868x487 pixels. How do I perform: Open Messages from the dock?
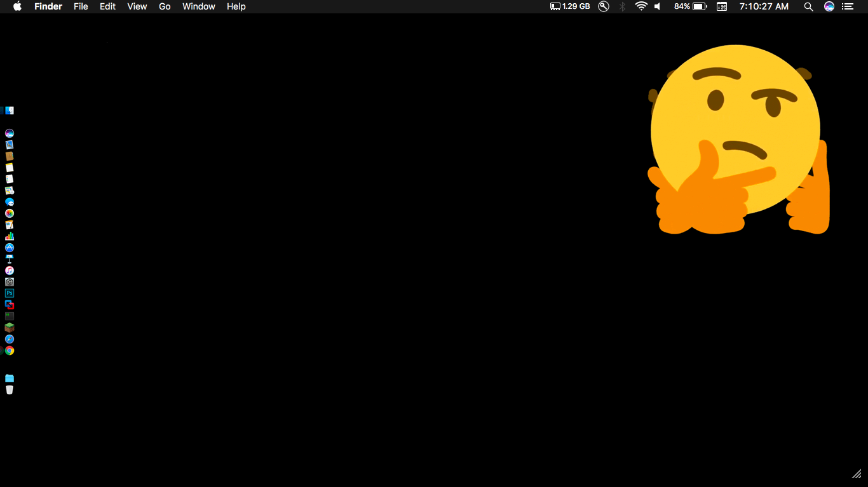tap(10, 202)
